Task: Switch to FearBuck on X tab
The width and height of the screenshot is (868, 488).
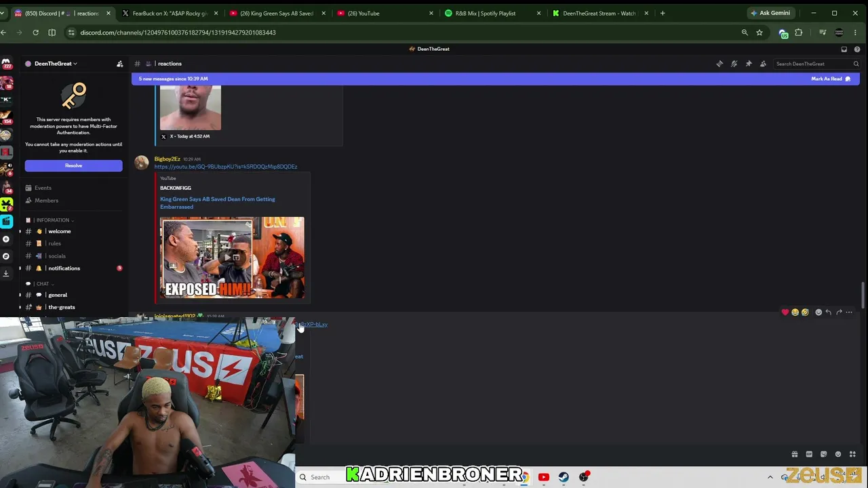Action: coord(169,13)
